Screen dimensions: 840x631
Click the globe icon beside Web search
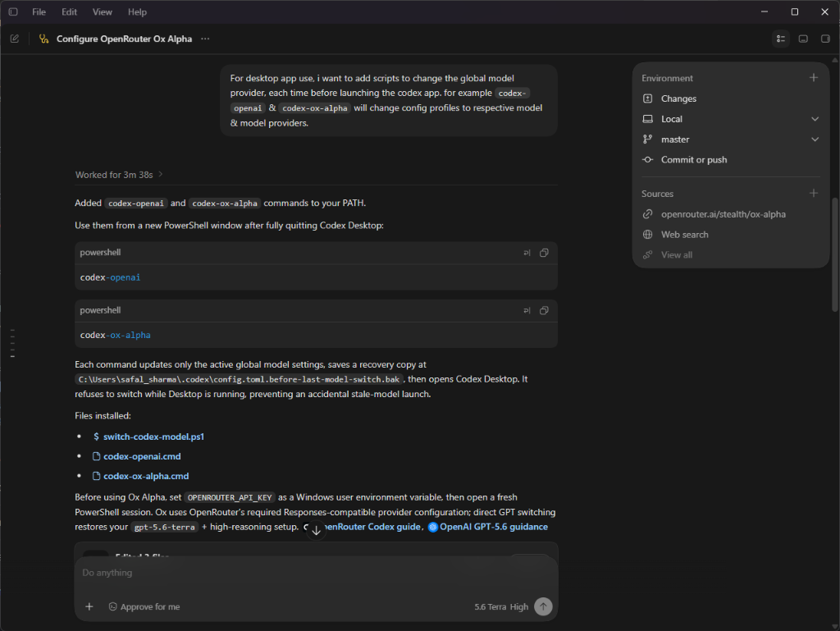[647, 235]
